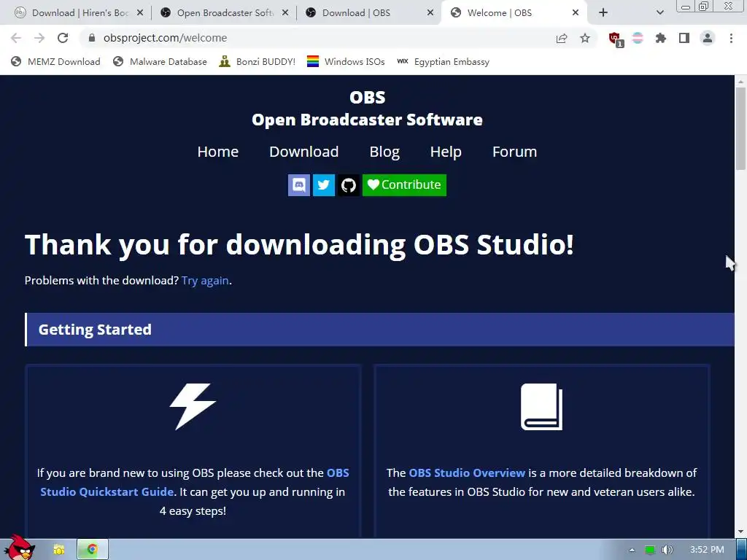The image size is (747, 560).
Task: Click the book Overview icon
Action: click(x=542, y=407)
